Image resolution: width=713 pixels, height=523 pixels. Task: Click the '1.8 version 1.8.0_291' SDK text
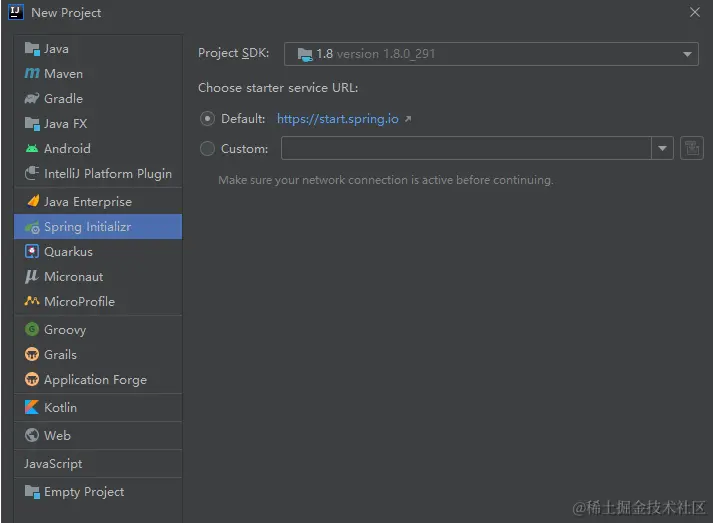(x=376, y=54)
